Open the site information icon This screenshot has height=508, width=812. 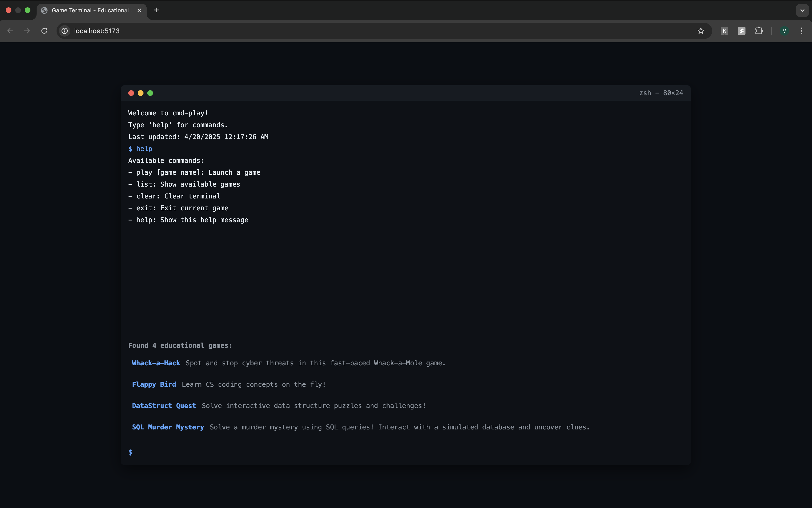pyautogui.click(x=65, y=31)
